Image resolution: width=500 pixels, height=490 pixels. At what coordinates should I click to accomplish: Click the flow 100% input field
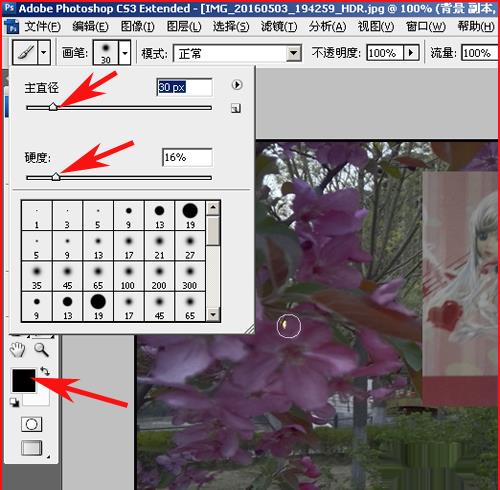479,53
